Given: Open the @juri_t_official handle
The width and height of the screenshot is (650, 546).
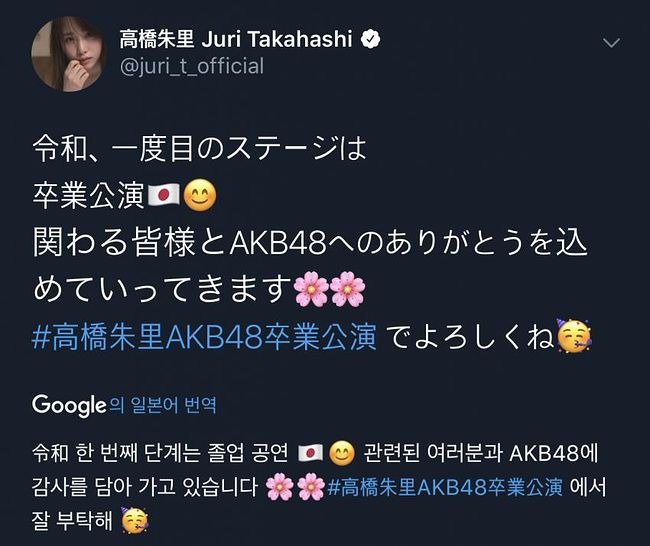Looking at the screenshot, I should click(192, 67).
